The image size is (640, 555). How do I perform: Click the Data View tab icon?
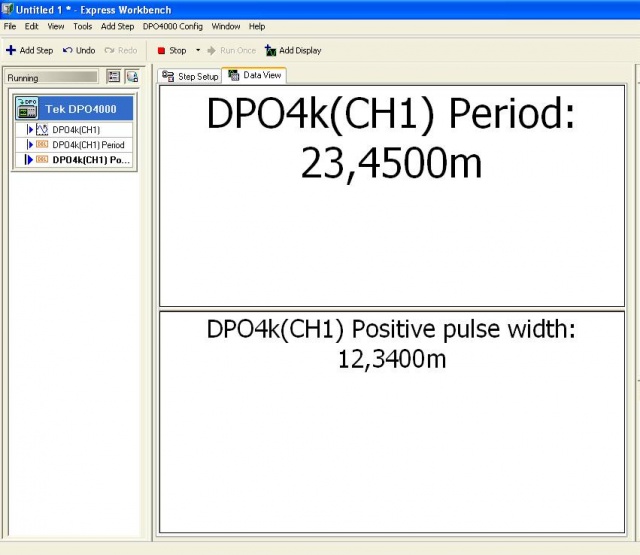pos(233,75)
